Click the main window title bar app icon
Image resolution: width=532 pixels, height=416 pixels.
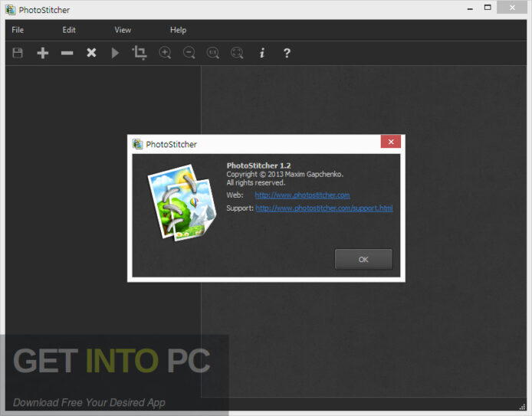tap(11, 10)
